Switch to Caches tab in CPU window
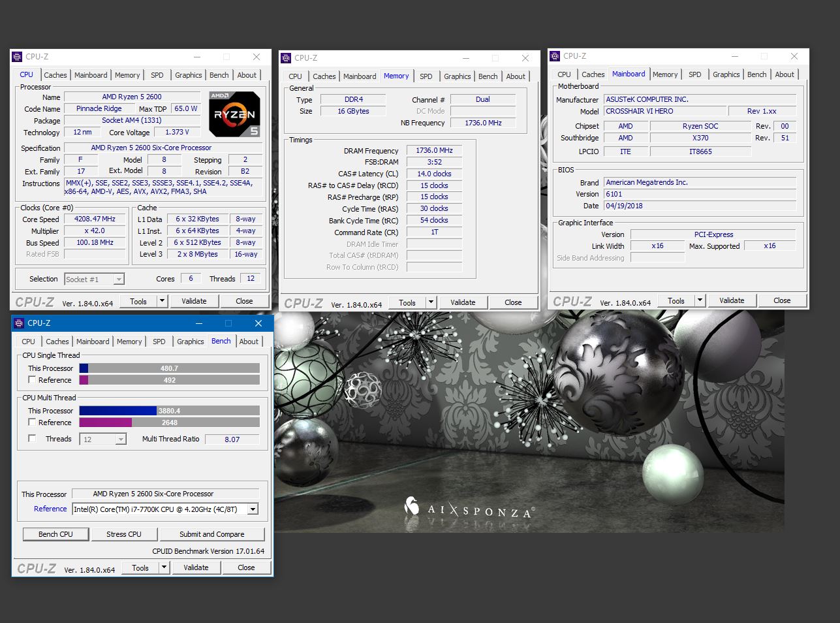 tap(55, 75)
